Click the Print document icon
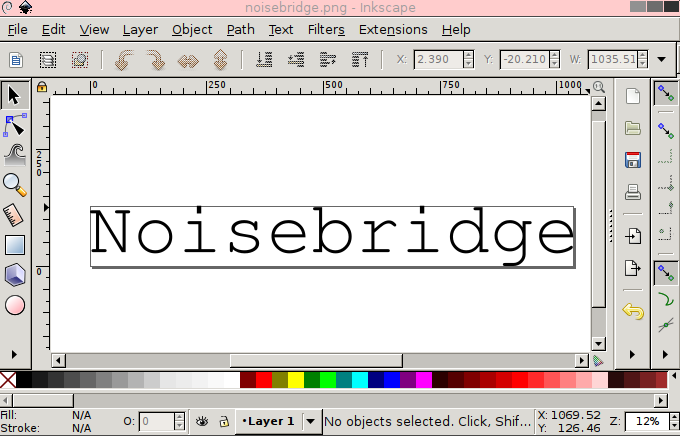The image size is (680, 436). tap(632, 192)
